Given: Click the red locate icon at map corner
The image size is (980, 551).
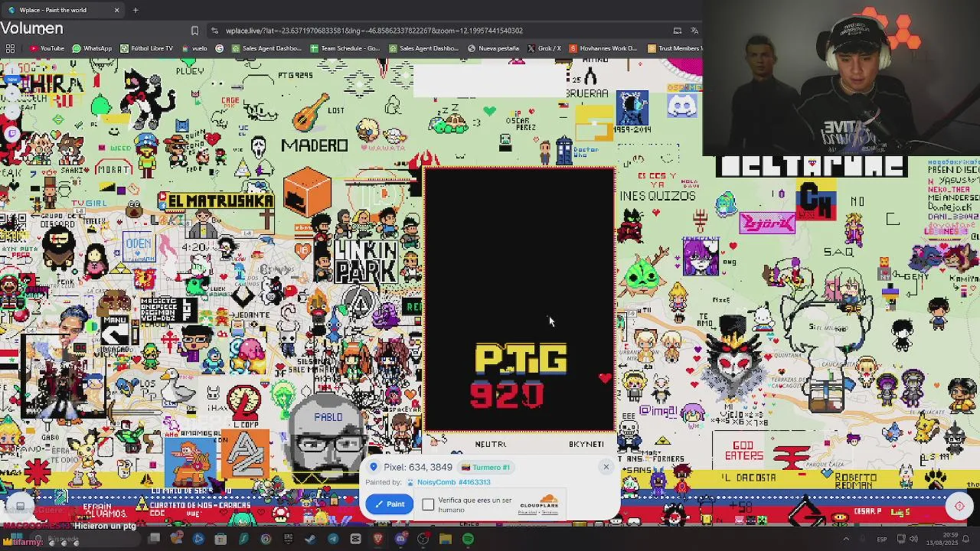Looking at the screenshot, I should click(959, 506).
